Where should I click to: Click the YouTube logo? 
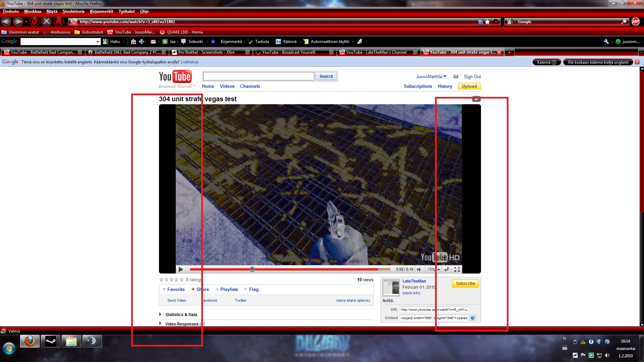click(x=175, y=77)
